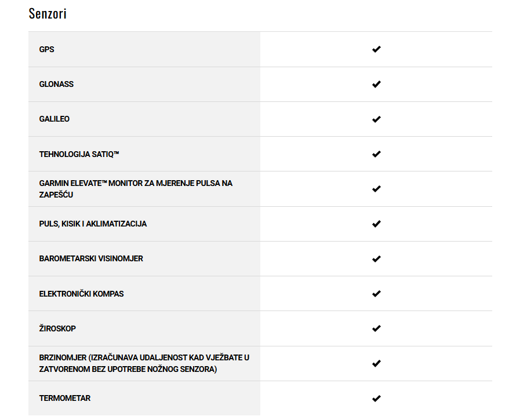Click the checkmark next to GALILEO
509x420 pixels.
[x=376, y=119]
